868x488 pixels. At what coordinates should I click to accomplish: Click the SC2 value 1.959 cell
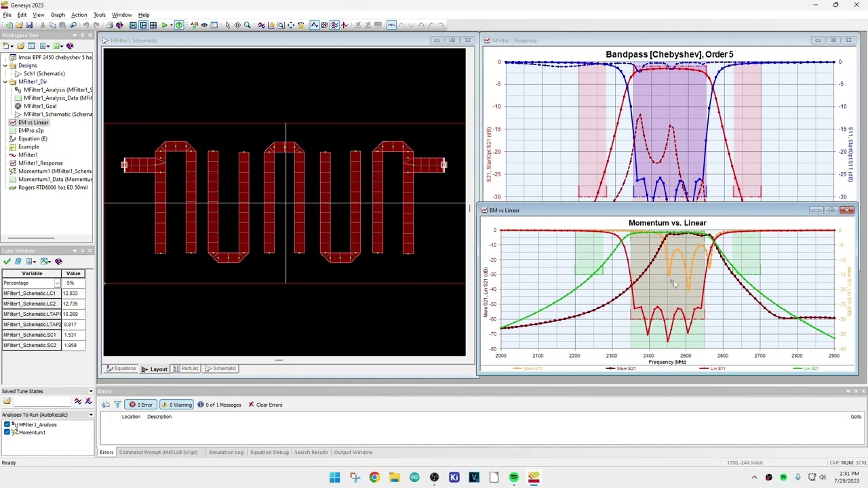pyautogui.click(x=73, y=346)
